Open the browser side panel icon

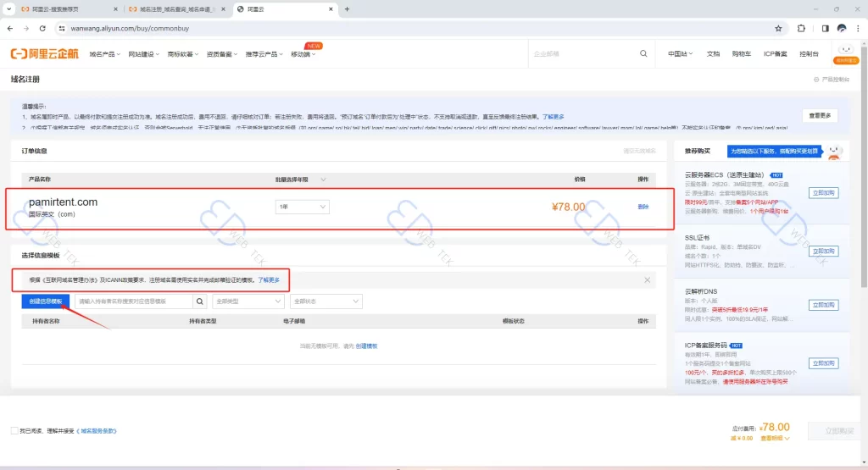pos(825,28)
